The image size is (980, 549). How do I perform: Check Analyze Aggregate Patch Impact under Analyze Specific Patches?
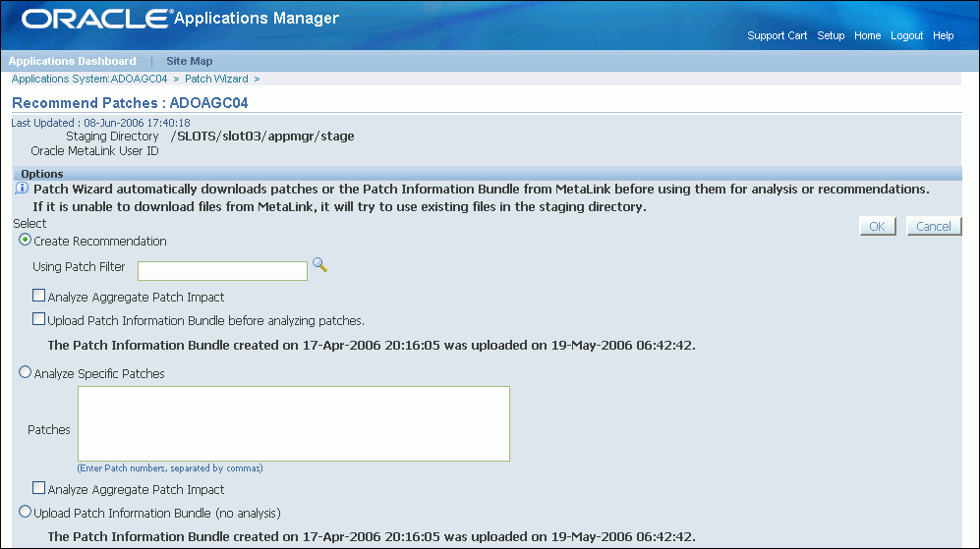tap(38, 488)
